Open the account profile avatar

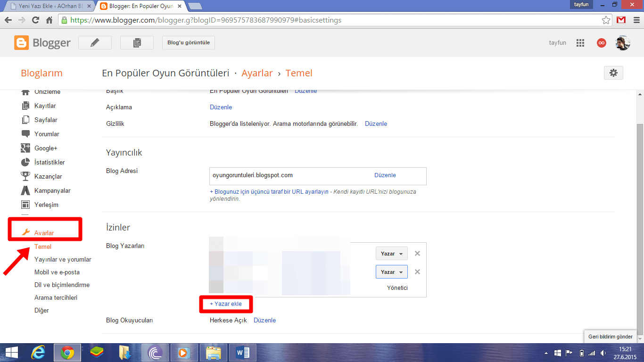click(x=623, y=43)
